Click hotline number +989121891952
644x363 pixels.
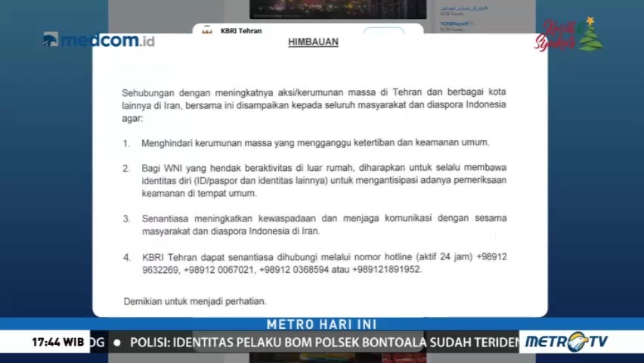(386, 270)
